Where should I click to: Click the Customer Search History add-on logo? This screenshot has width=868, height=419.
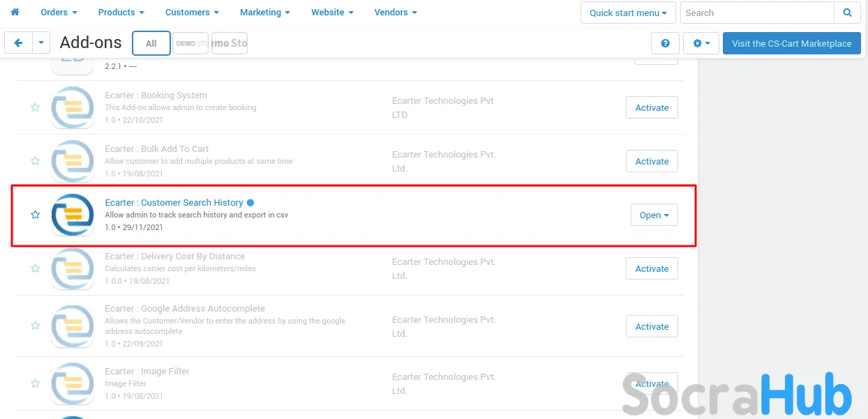pos(73,215)
